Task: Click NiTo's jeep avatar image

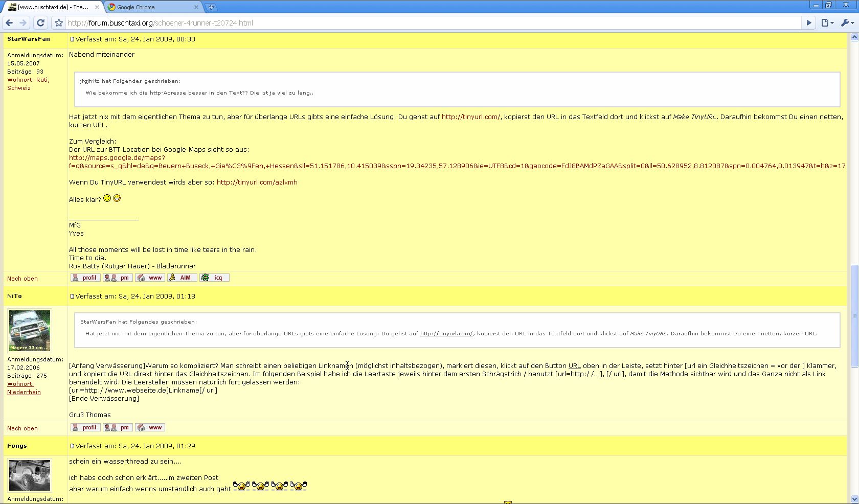Action: (x=30, y=330)
